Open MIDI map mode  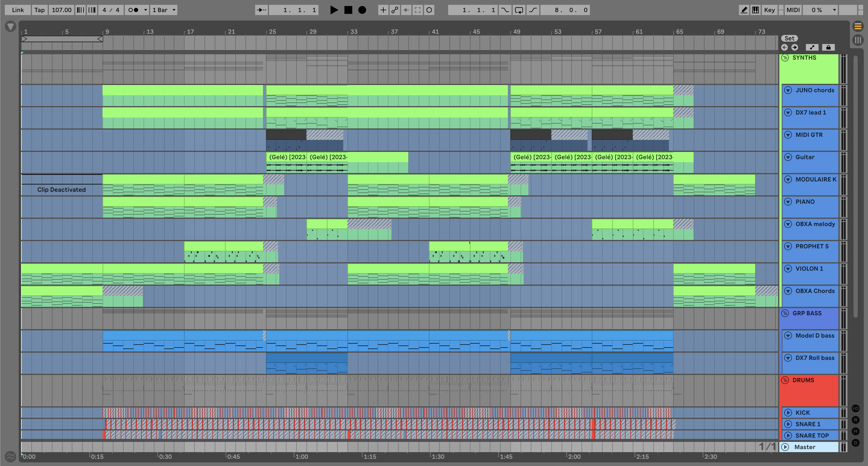click(x=793, y=10)
